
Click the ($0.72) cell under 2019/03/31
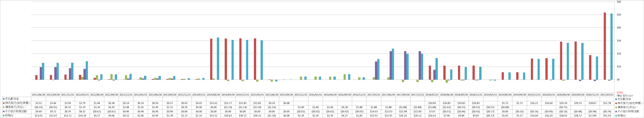[490, 116]
